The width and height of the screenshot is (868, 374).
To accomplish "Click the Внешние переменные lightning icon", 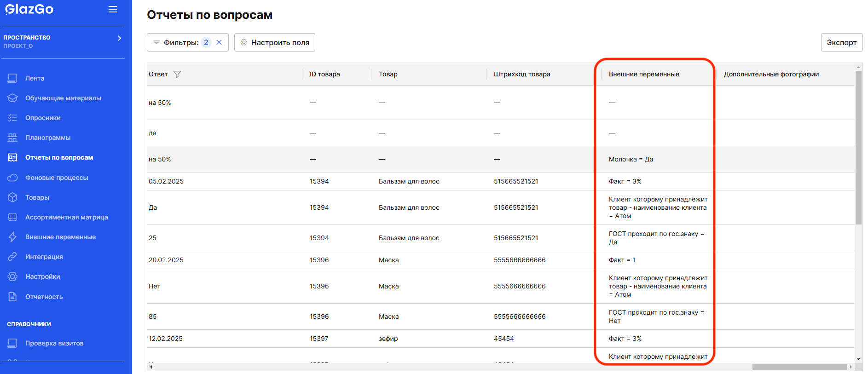I will point(12,237).
